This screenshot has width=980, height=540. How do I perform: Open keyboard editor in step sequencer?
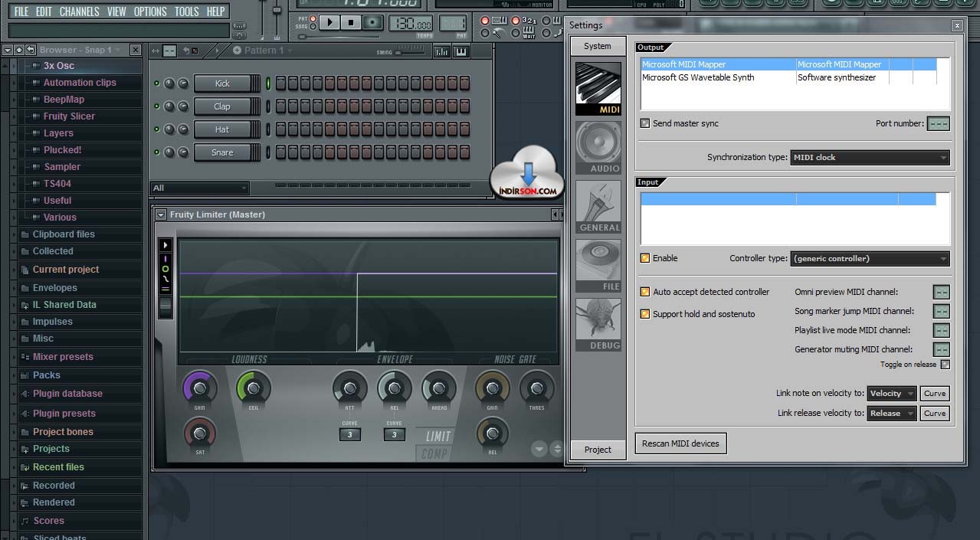461,51
